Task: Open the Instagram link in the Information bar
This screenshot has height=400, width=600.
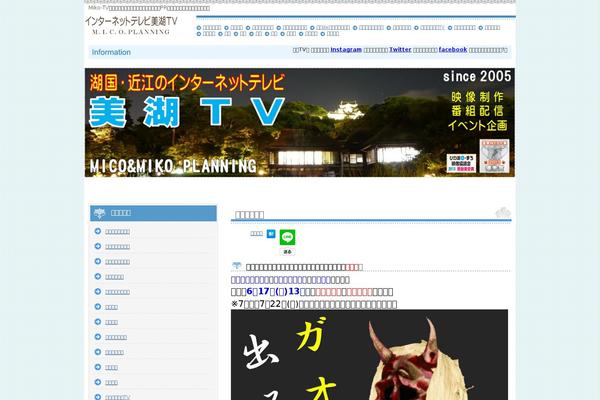Action: (x=346, y=50)
